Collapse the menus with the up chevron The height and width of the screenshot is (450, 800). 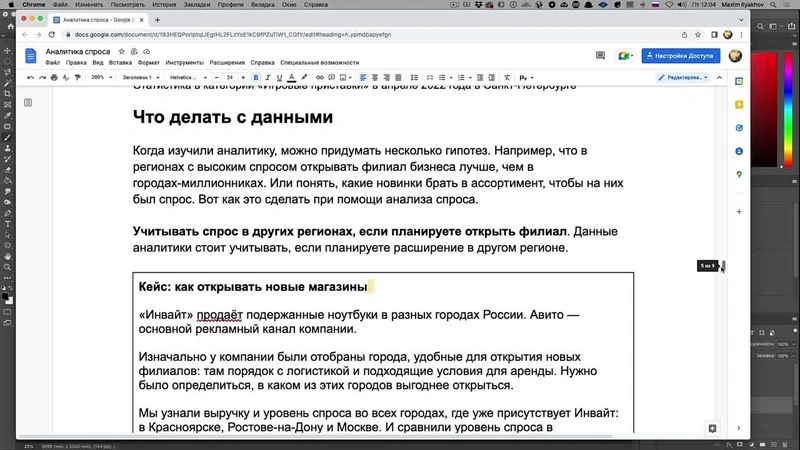[x=719, y=78]
